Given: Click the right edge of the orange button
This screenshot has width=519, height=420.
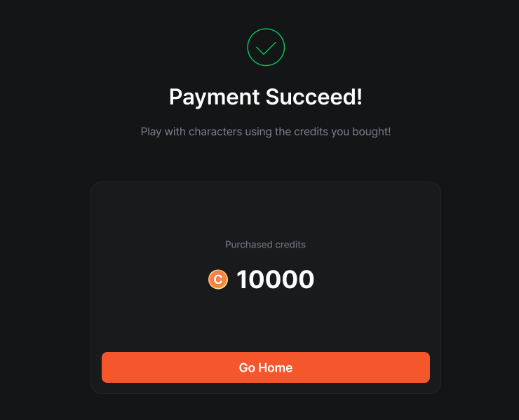Looking at the screenshot, I should 425,367.
